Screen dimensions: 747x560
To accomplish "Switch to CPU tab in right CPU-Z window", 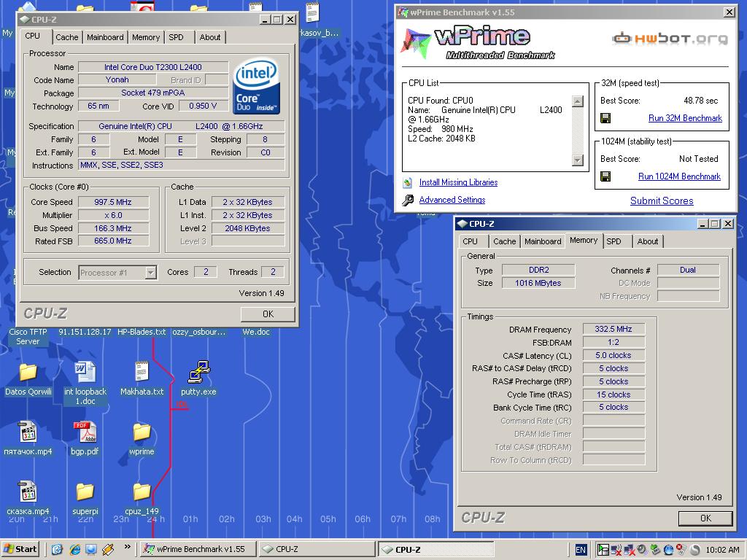I will [471, 241].
